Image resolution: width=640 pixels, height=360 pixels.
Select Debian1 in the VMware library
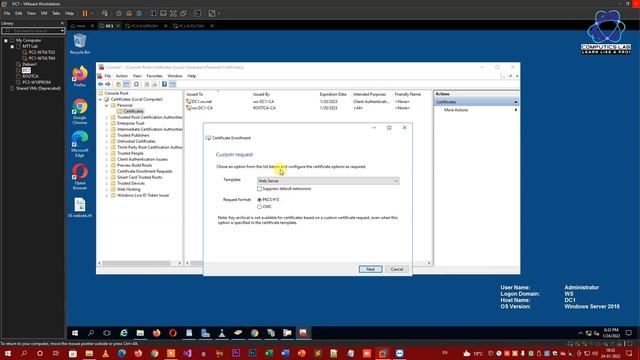(29, 64)
